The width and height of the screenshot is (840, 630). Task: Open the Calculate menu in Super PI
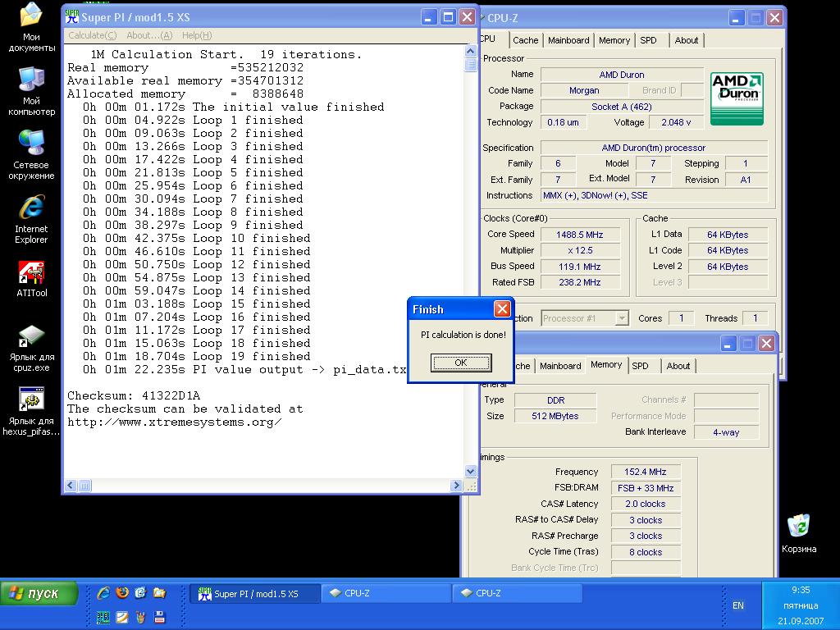click(92, 35)
